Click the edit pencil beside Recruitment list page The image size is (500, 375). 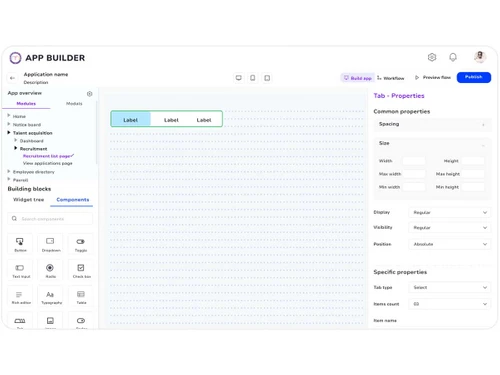(x=72, y=155)
